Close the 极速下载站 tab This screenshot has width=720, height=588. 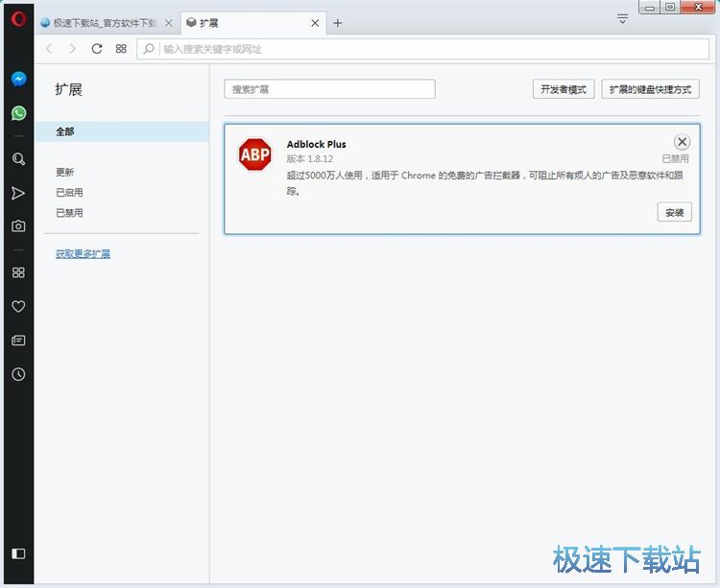click(x=169, y=23)
